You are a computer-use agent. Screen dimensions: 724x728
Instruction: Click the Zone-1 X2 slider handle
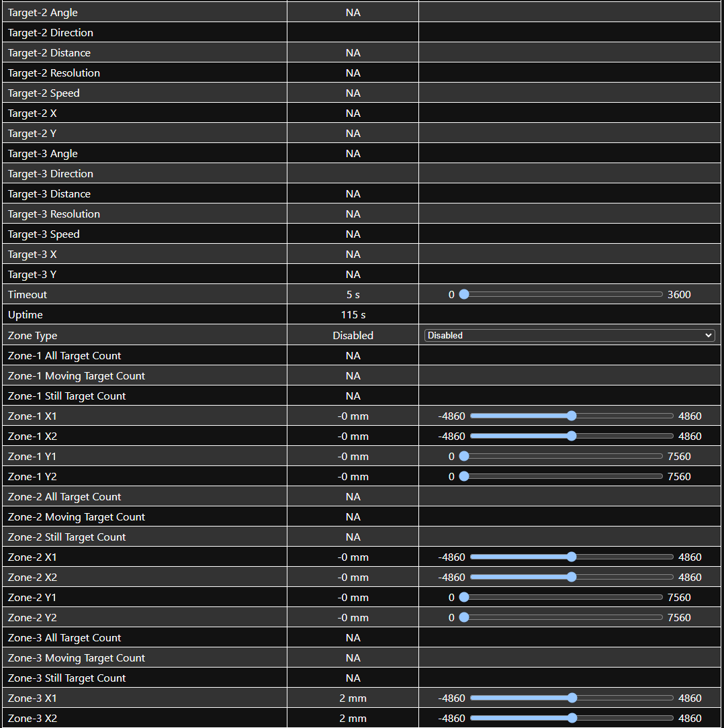tap(572, 436)
